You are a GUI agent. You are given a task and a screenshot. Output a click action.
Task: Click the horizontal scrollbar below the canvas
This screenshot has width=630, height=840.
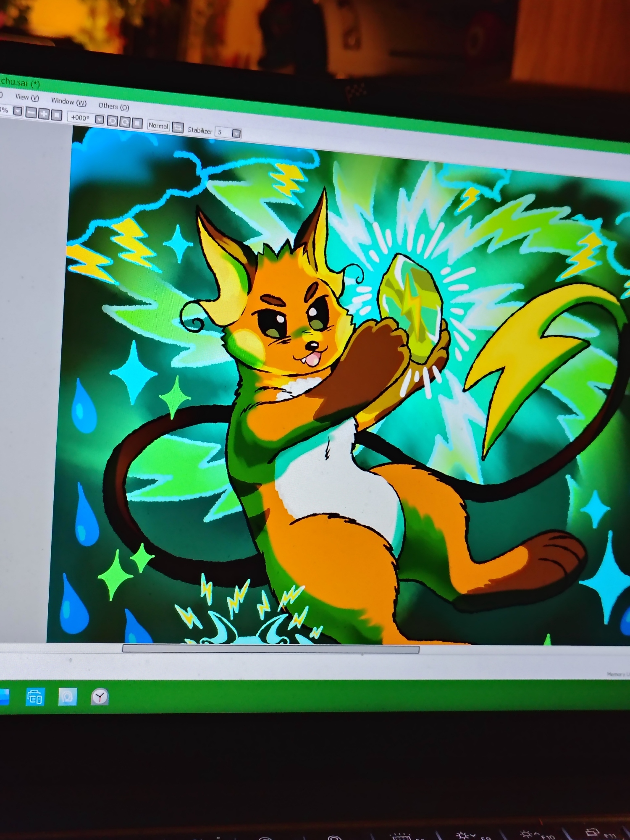click(270, 649)
